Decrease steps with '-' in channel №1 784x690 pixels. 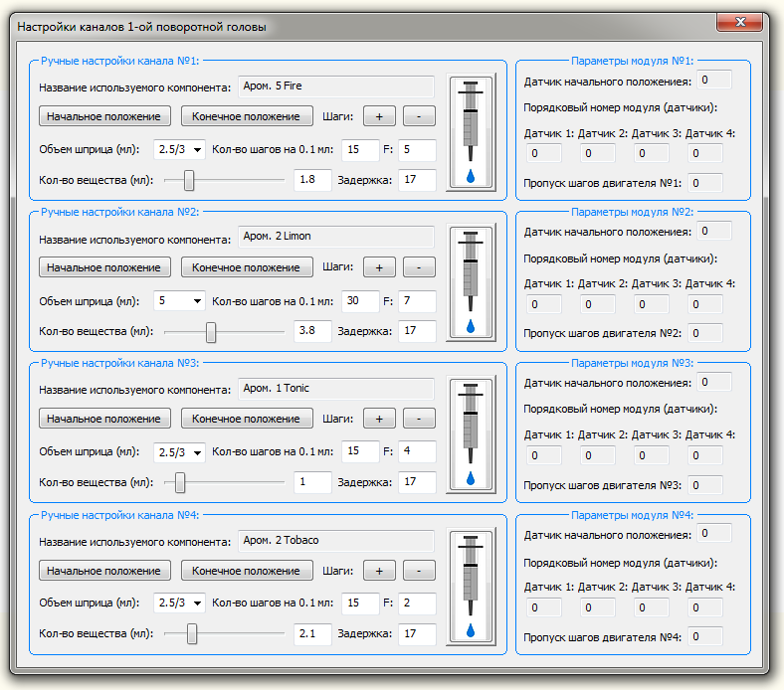click(x=419, y=116)
